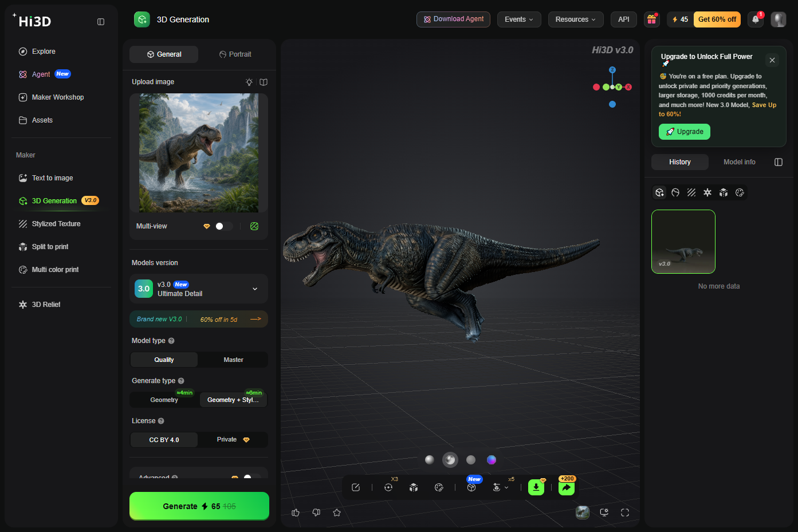Open the gift box rewards icon
This screenshot has width=798, height=532.
click(x=651, y=19)
